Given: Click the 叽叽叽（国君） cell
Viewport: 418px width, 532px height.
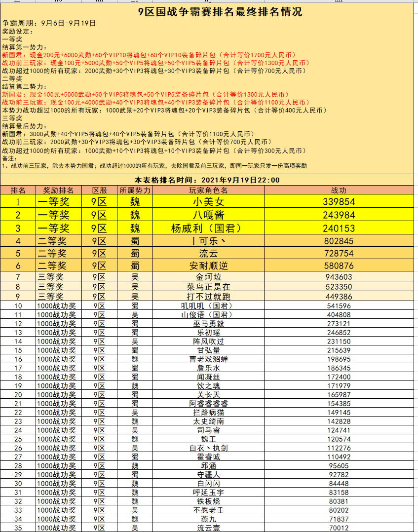Looking at the screenshot, I should point(208,305).
